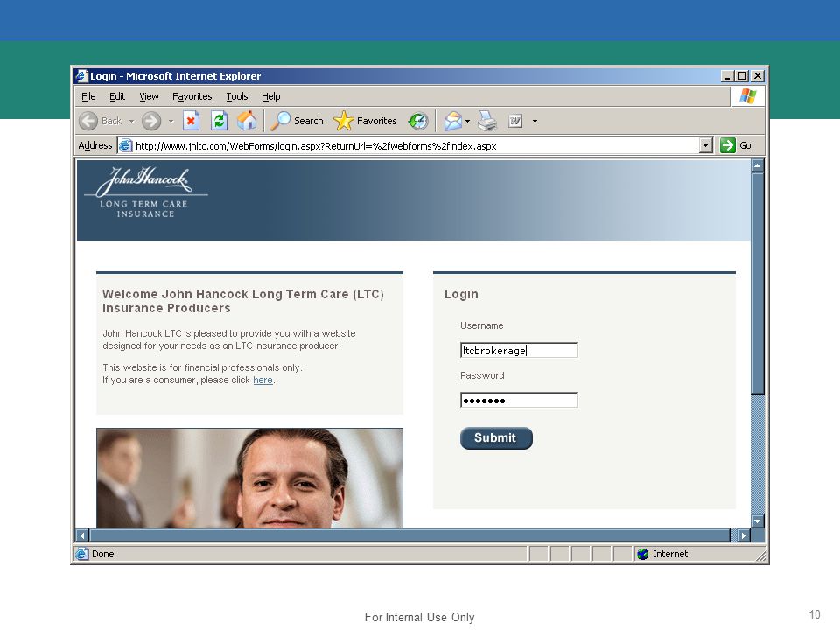Click the green Go arrow button
This screenshot has height=630, width=840.
pos(727,145)
